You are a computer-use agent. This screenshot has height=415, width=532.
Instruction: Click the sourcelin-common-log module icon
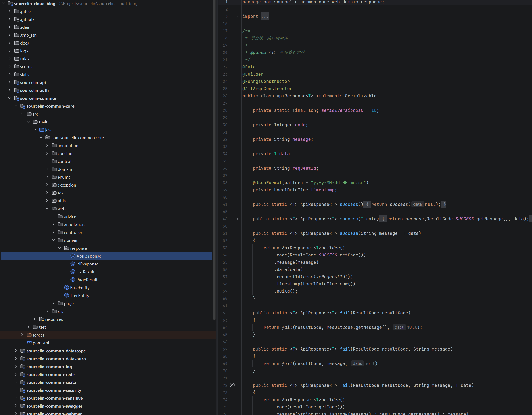pyautogui.click(x=23, y=367)
